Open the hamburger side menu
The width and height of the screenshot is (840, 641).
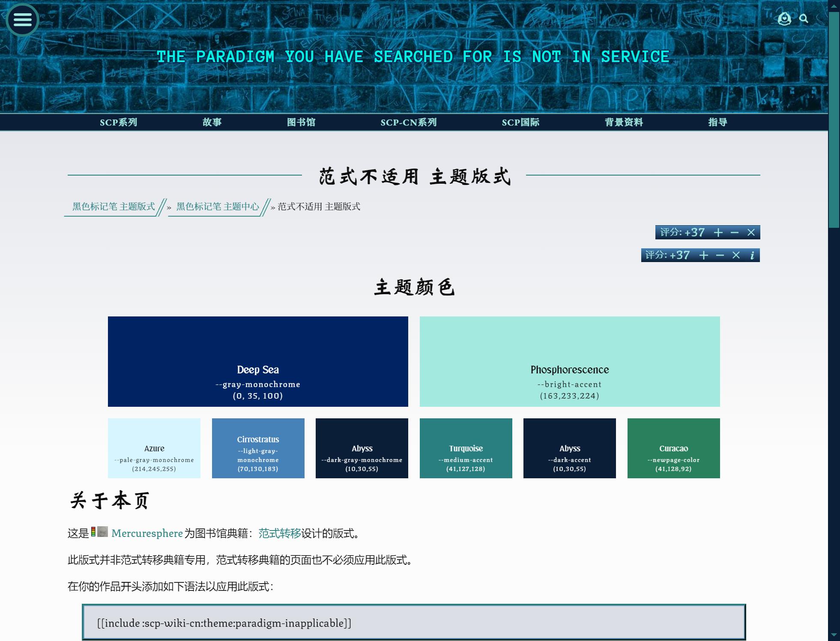(x=22, y=20)
